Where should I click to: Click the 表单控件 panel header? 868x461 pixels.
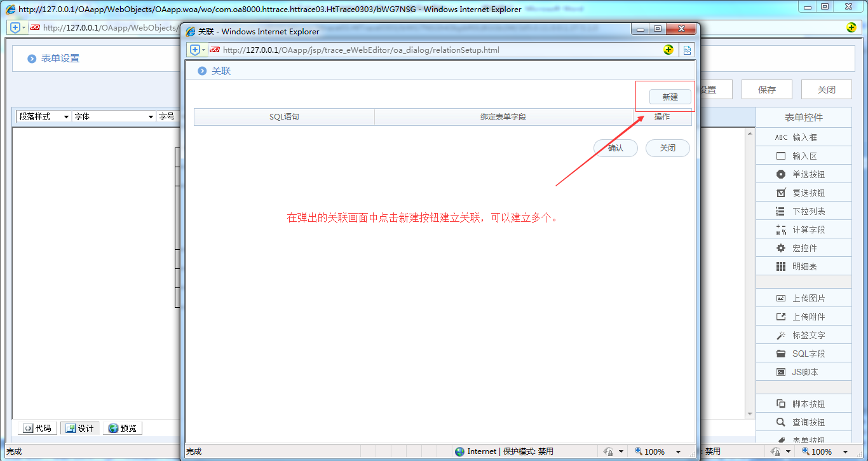tap(804, 118)
